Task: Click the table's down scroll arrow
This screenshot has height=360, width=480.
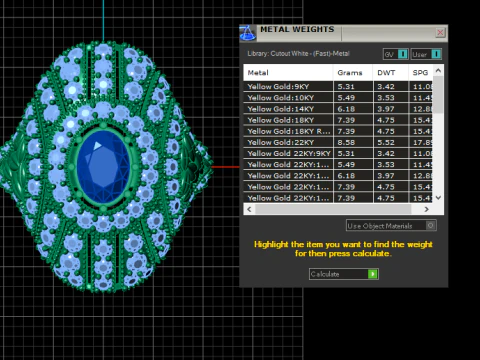Action: coord(438,198)
